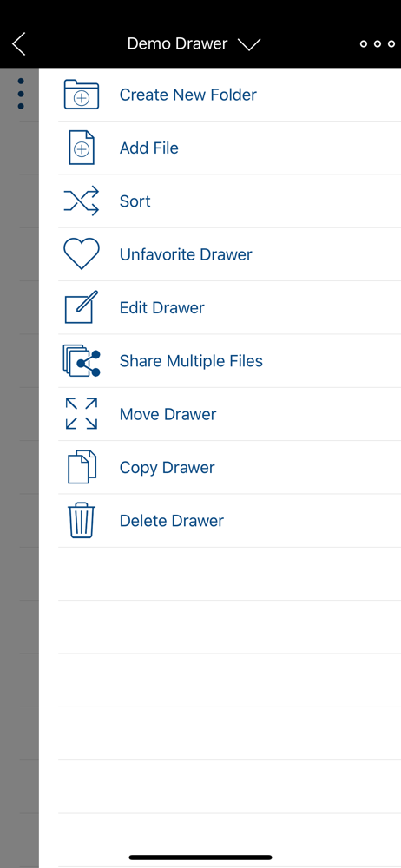This screenshot has height=868, width=401.
Task: Tap the Sort shuffle arrows icon
Action: (x=82, y=201)
